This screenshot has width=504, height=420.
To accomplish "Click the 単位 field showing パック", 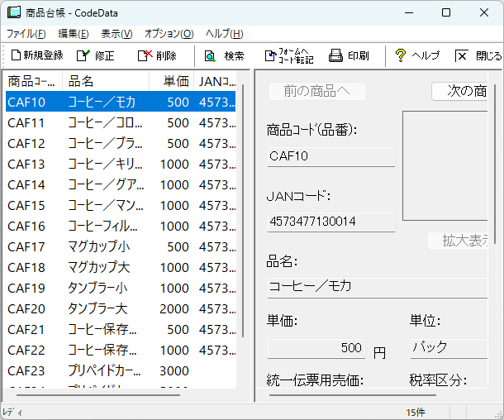I will (x=449, y=348).
